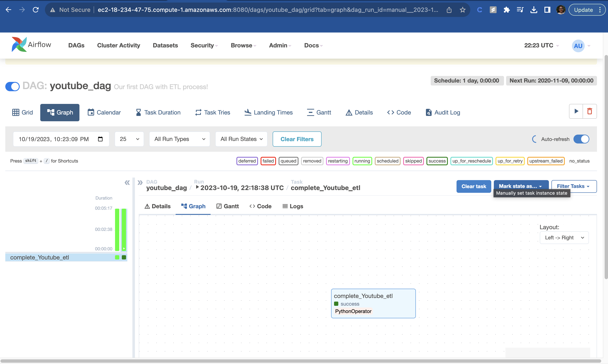Disable the youtube_dag pause toggle

click(x=12, y=86)
